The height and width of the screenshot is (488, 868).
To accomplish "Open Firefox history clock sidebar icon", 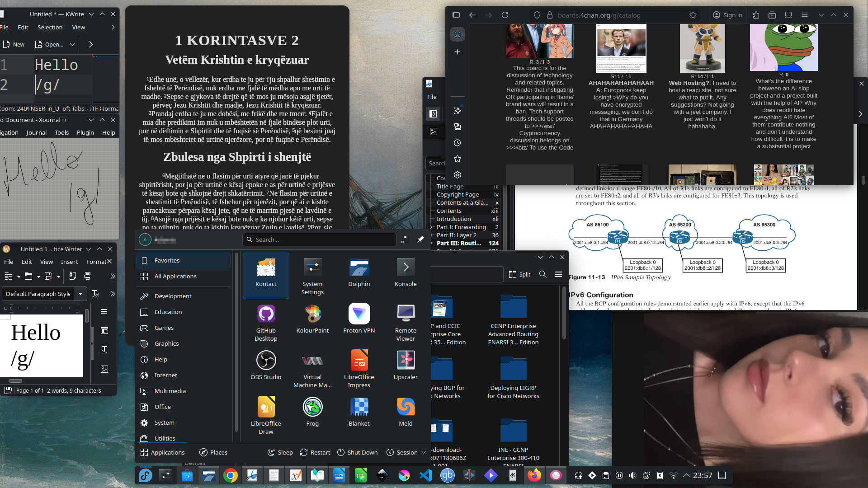I will 458,143.
